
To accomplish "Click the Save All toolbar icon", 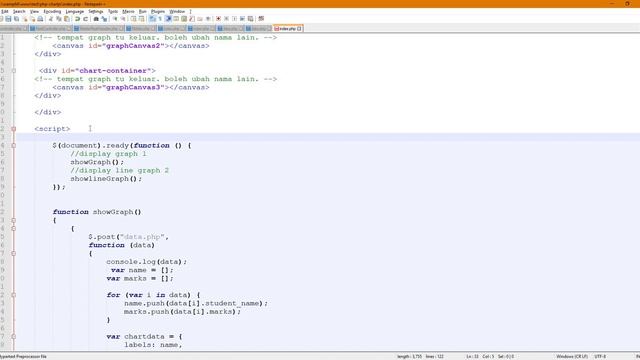I will pyautogui.click(x=16, y=19).
